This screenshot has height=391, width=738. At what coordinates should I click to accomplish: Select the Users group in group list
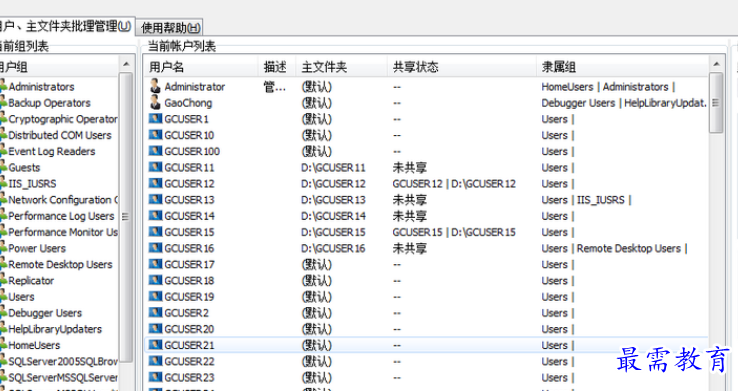point(21,296)
